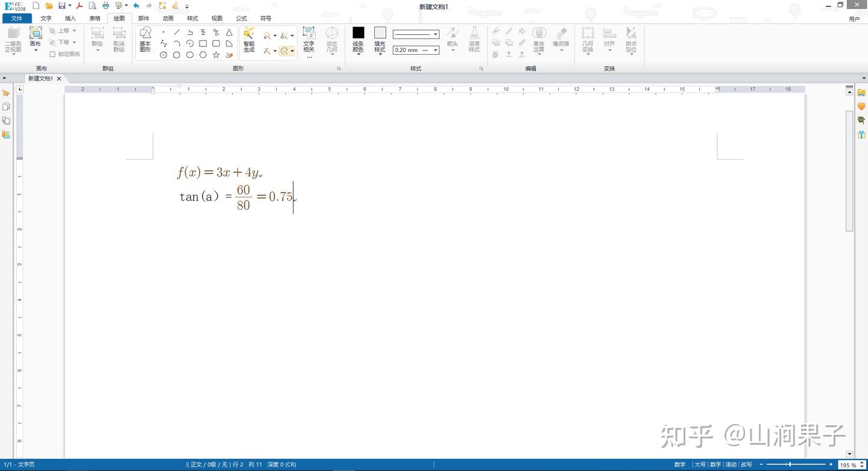This screenshot has width=868, height=471.
Task: Open the 文件 file menu
Action: [16, 18]
